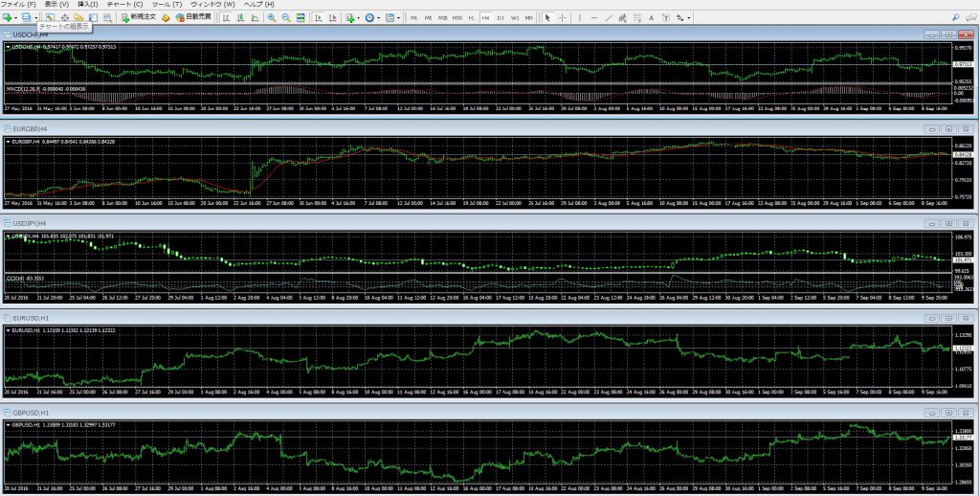The height and width of the screenshot is (496, 980).
Task: Select the MN timeframe
Action: [528, 17]
